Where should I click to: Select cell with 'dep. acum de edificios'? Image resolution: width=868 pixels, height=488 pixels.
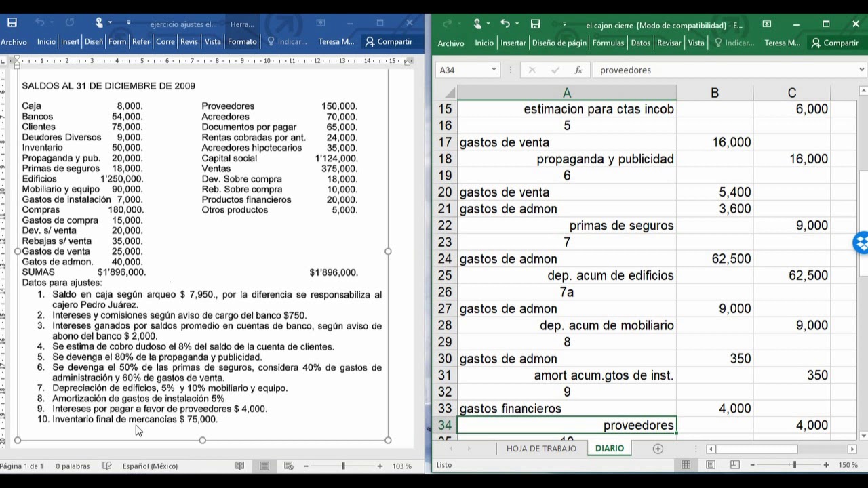coord(567,276)
